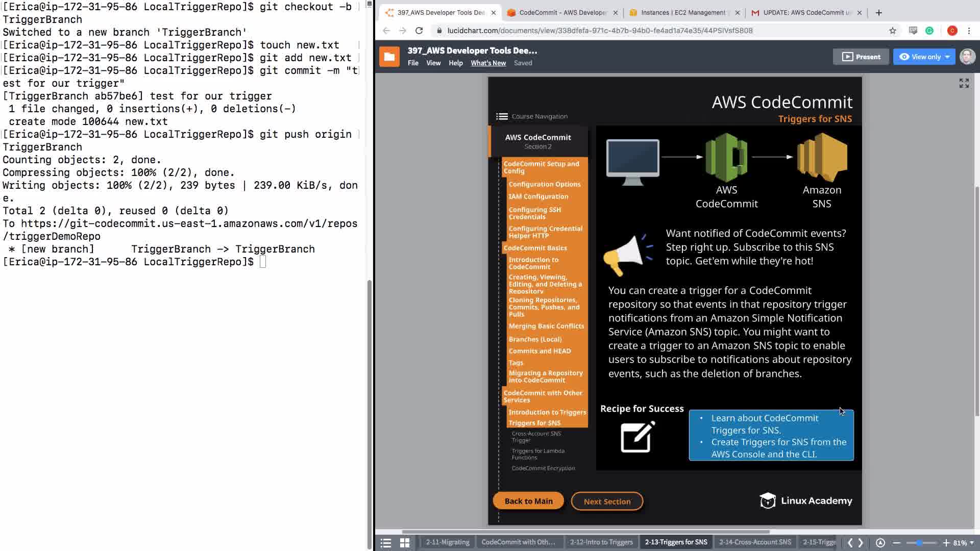
Task: Click the Next Section button
Action: coord(607,502)
